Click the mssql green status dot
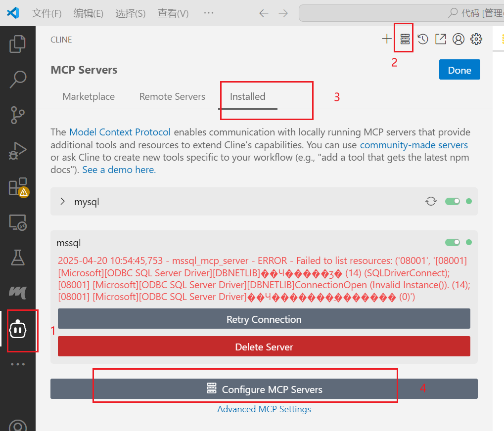This screenshot has height=431, width=504. click(469, 242)
